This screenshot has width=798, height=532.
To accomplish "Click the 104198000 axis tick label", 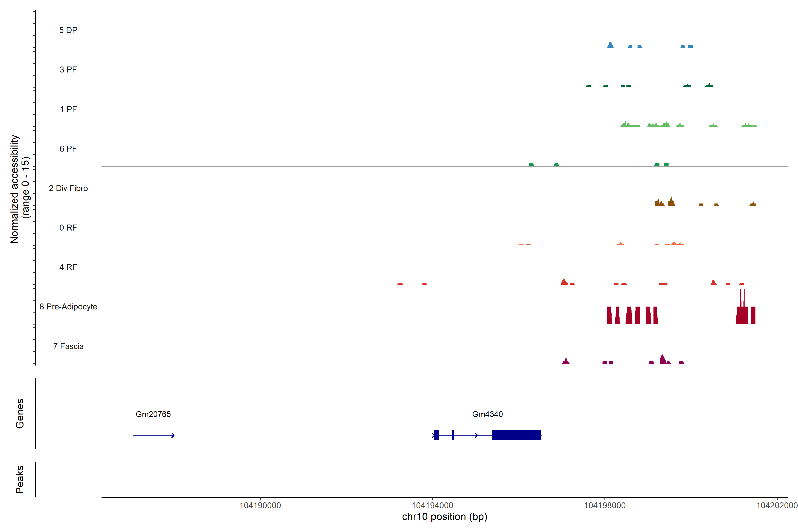I will 605,505.
